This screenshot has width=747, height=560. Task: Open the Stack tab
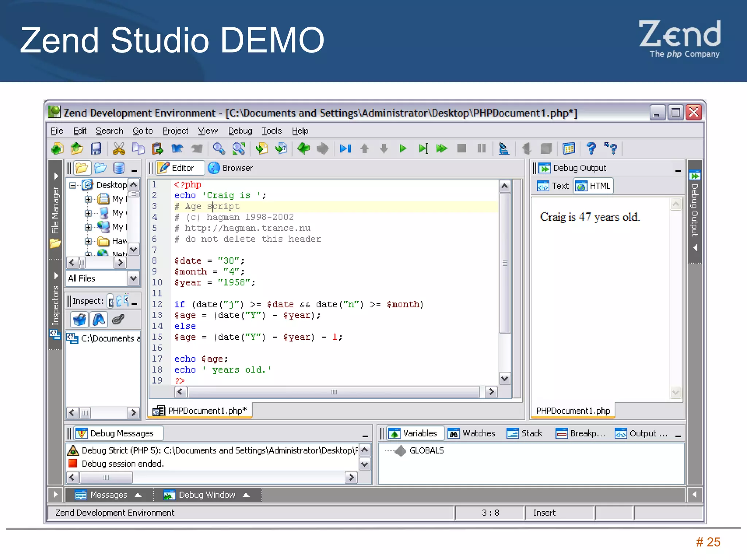click(525, 433)
